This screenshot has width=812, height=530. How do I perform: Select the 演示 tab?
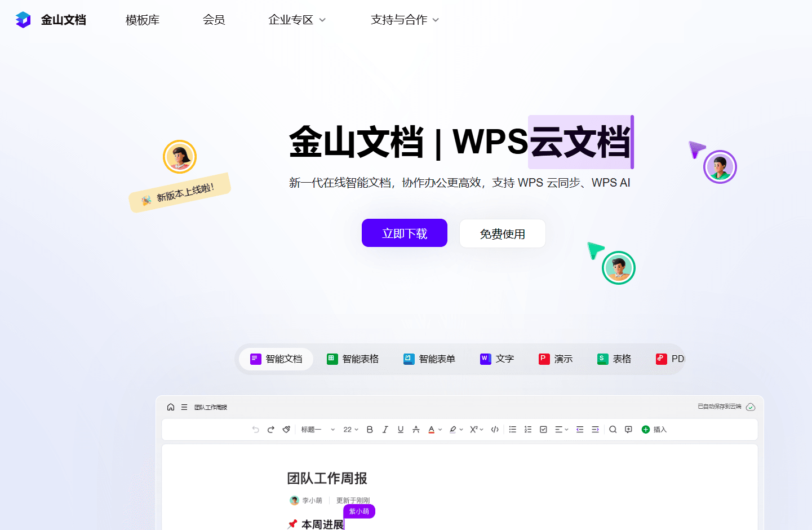556,359
